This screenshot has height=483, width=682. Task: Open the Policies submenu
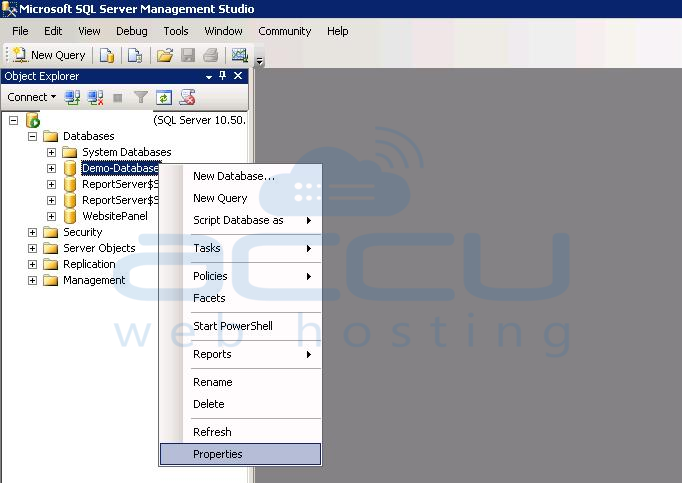[241, 276]
